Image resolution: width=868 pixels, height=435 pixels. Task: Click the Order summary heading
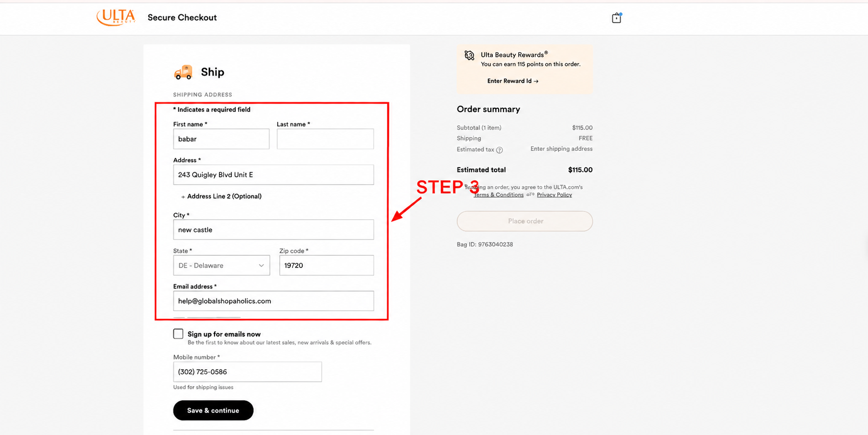pos(488,109)
